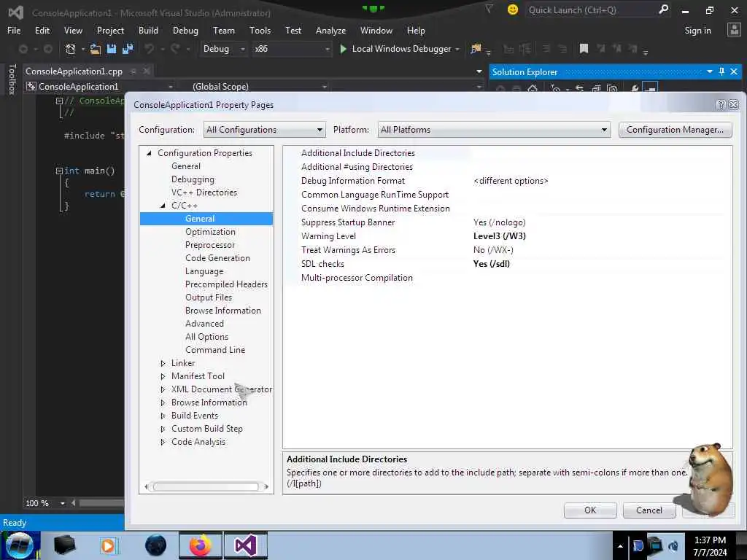Click the Navigate Backward toolbar icon

click(23, 49)
